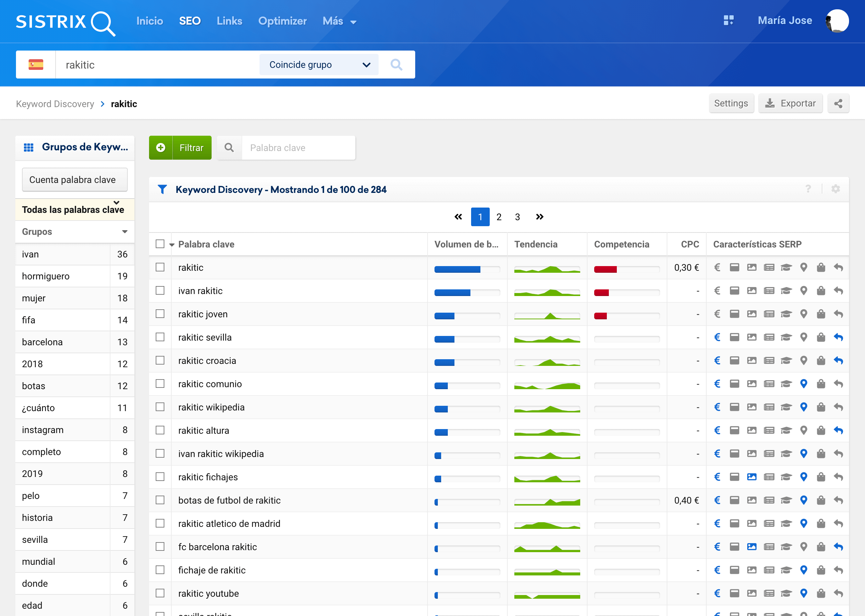The width and height of the screenshot is (865, 616).
Task: Click the Exportar button
Action: click(x=790, y=103)
